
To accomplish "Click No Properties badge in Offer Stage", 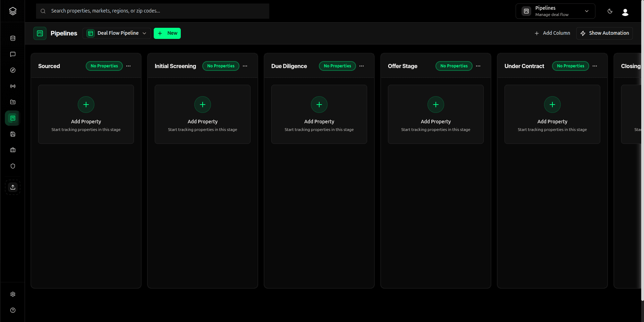I will 454,66.
